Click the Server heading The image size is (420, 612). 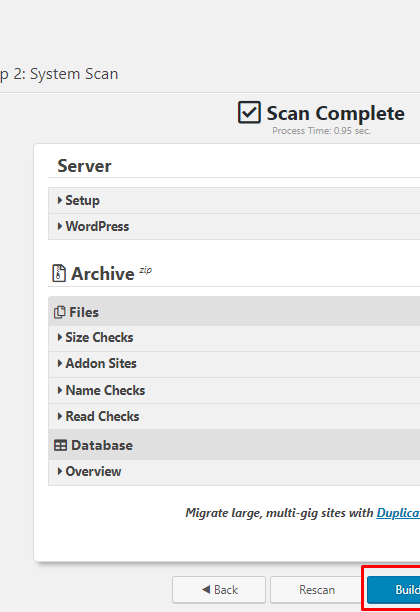coord(84,166)
